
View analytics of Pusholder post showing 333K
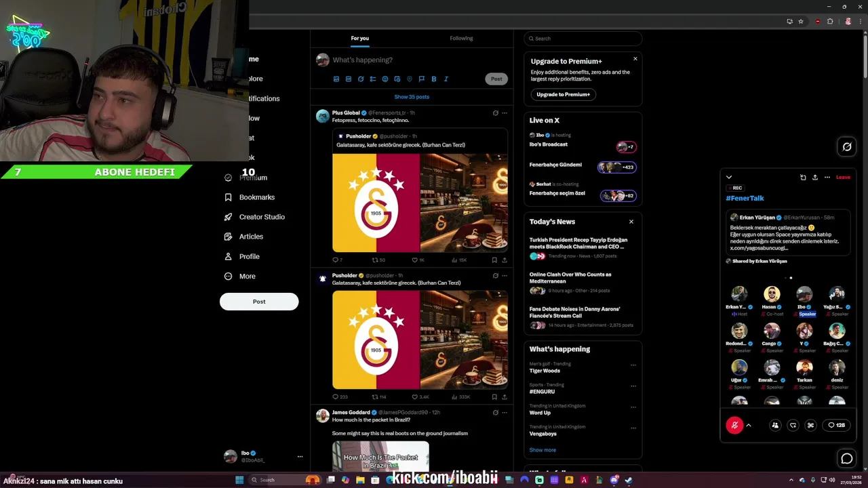coord(461,397)
